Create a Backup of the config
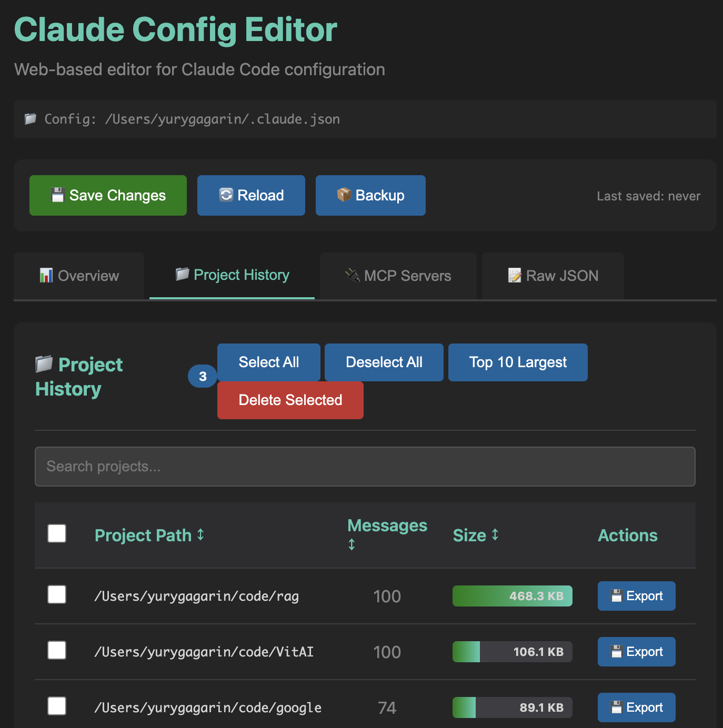 pyautogui.click(x=370, y=195)
